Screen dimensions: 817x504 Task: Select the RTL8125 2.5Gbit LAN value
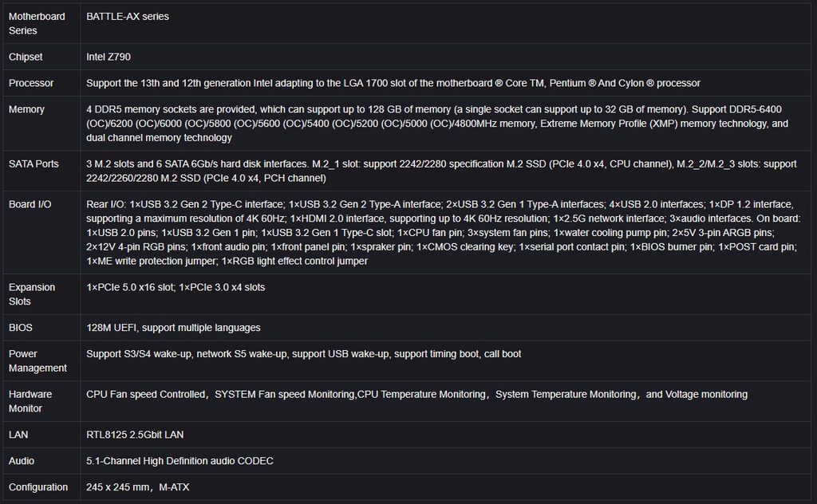point(135,435)
